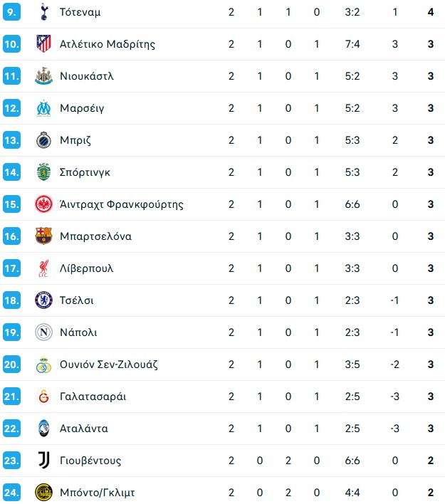The height and width of the screenshot is (504, 445).
Task: Select the Γαλατασαράι team name
Action: pyautogui.click(x=93, y=397)
